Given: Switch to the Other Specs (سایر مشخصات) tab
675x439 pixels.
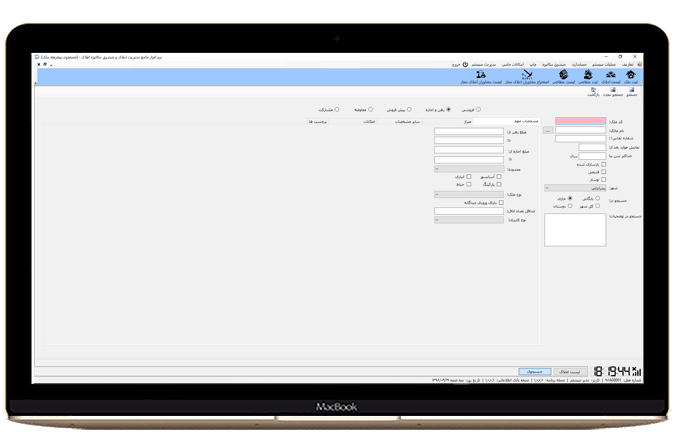Looking at the screenshot, I should click(399, 122).
